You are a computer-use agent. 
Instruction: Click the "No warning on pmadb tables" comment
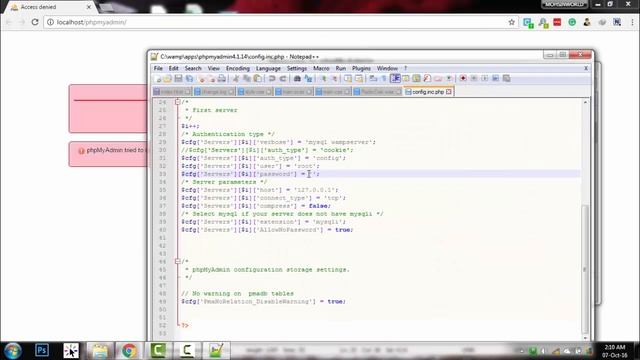coord(237,293)
